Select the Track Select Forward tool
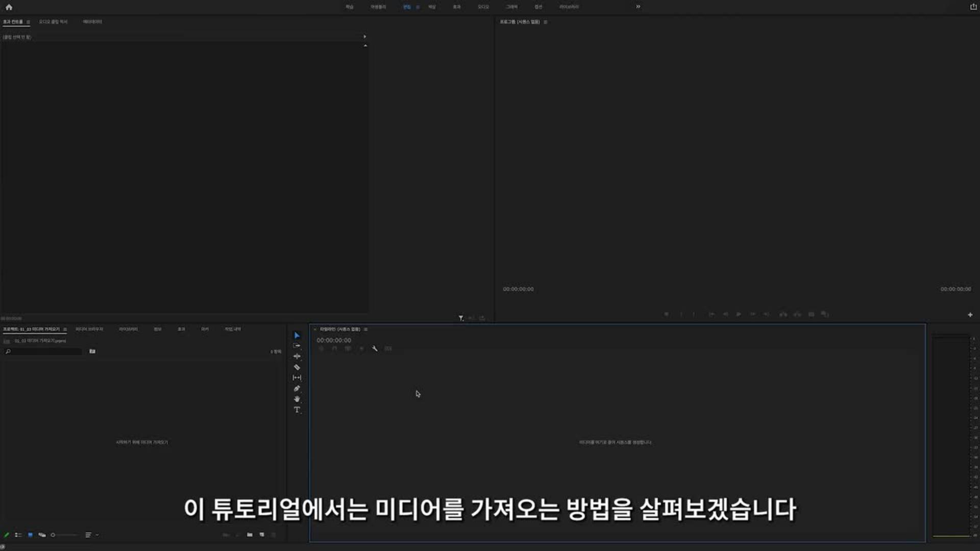980x551 pixels. tap(297, 346)
